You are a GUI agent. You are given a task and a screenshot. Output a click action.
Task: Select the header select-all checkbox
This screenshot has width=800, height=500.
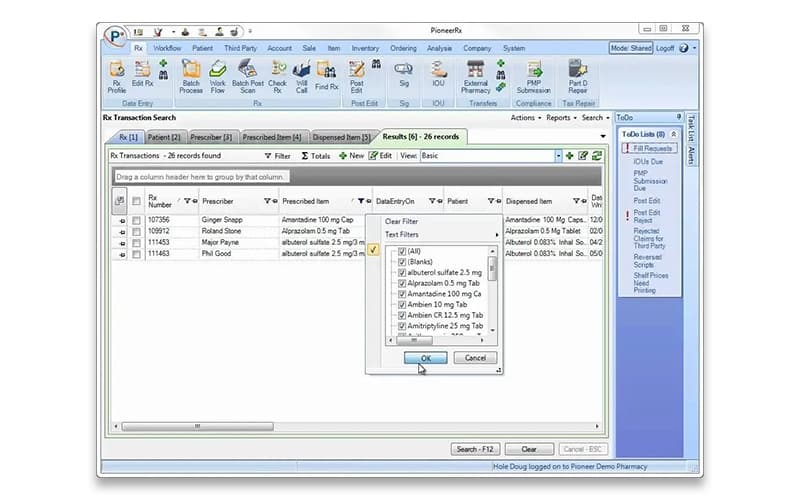(136, 201)
